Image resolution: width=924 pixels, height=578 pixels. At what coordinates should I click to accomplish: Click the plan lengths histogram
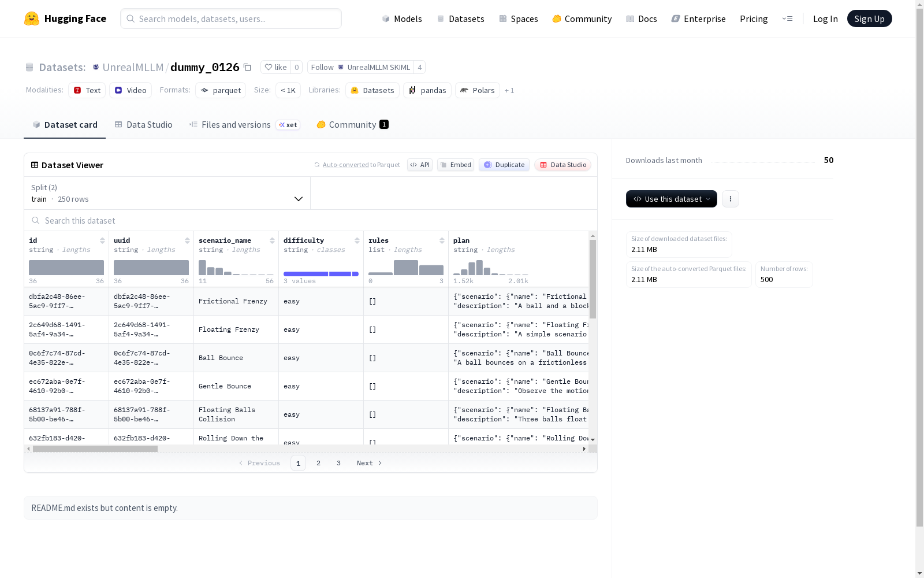click(x=491, y=268)
